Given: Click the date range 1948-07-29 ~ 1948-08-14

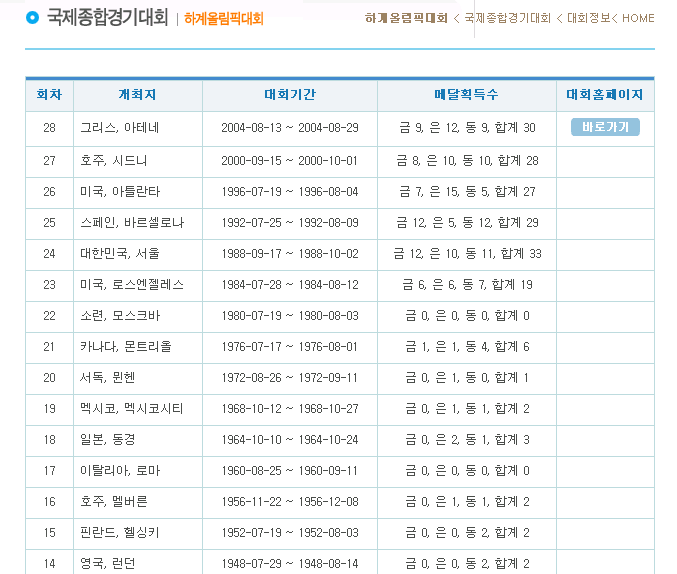Looking at the screenshot, I should coord(290,564).
